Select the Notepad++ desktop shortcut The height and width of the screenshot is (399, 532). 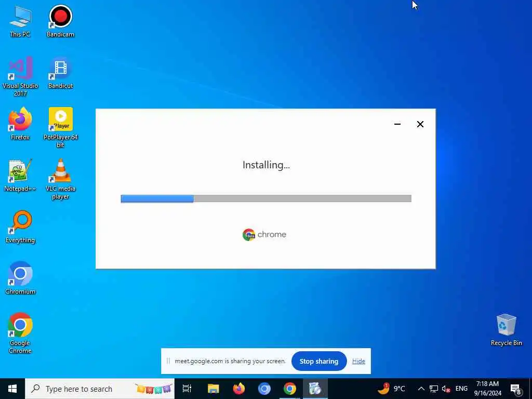tap(20, 176)
